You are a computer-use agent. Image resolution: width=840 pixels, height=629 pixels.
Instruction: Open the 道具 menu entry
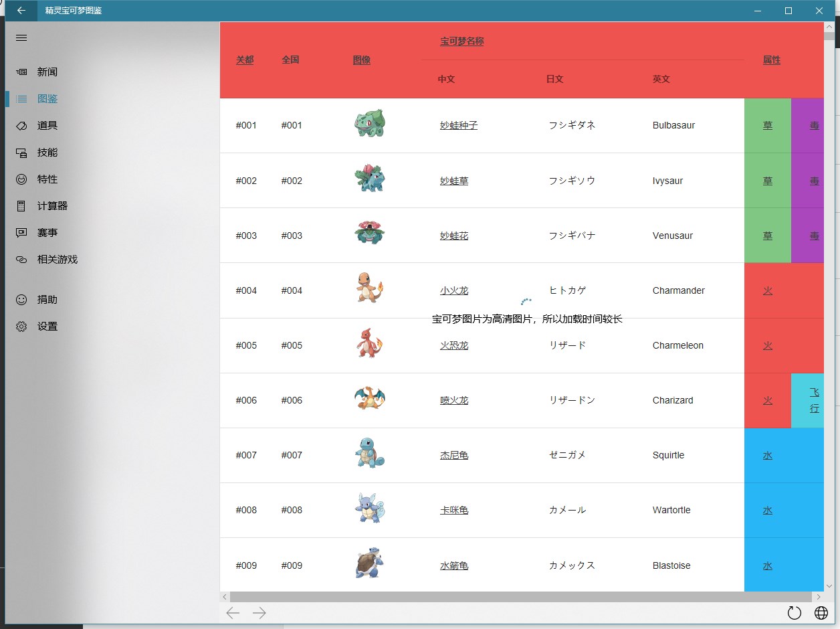point(112,126)
